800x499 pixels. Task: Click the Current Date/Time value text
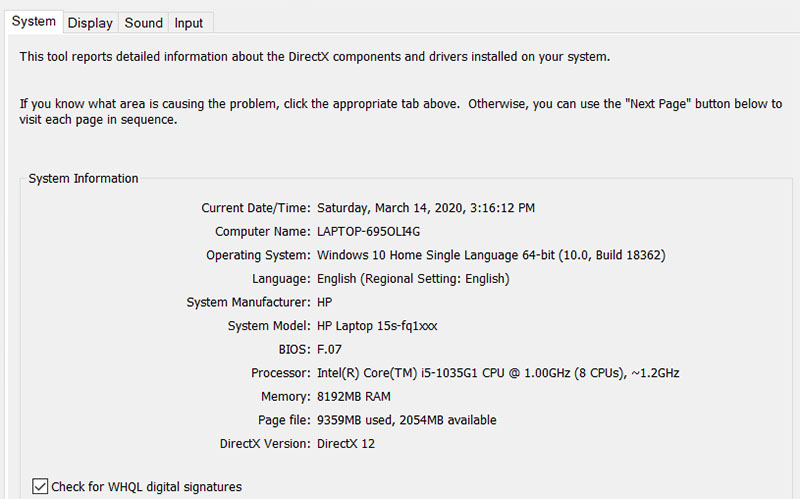[x=426, y=209]
